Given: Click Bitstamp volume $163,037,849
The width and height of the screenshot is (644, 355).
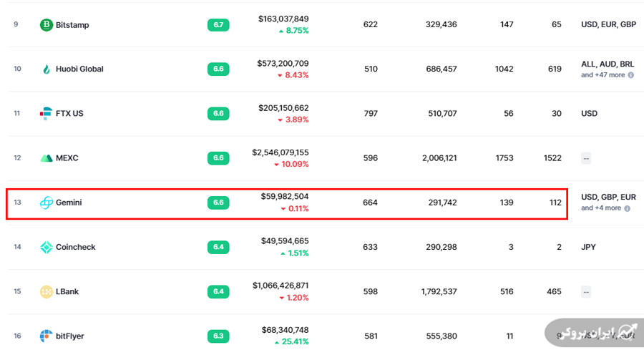Looking at the screenshot, I should (x=283, y=19).
